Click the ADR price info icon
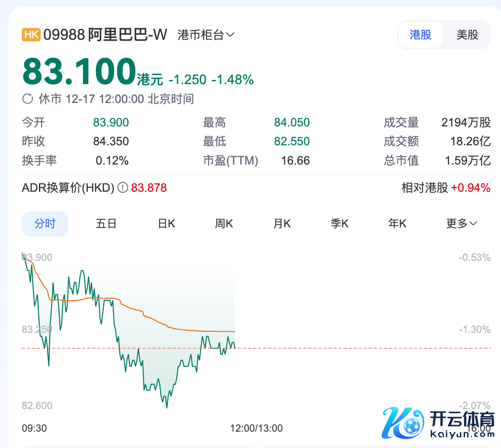The width and height of the screenshot is (501, 448). click(122, 188)
